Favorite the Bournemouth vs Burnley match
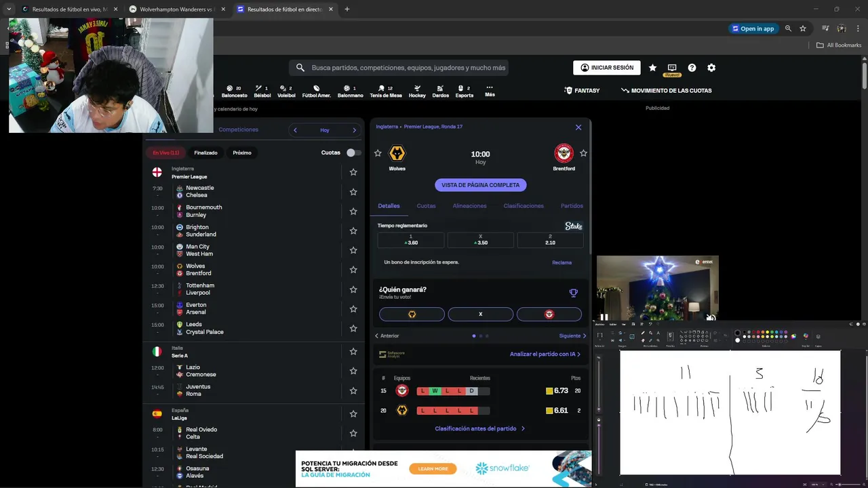The width and height of the screenshot is (868, 488). (353, 211)
